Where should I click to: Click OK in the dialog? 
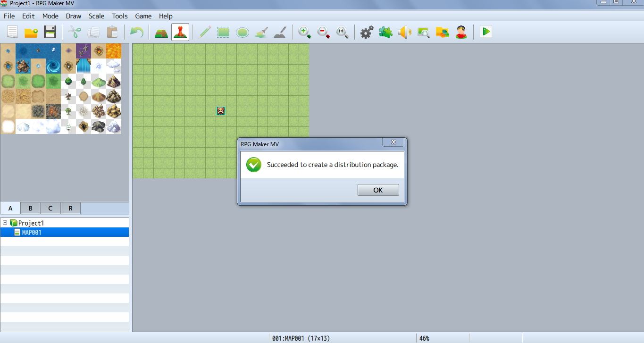point(378,190)
